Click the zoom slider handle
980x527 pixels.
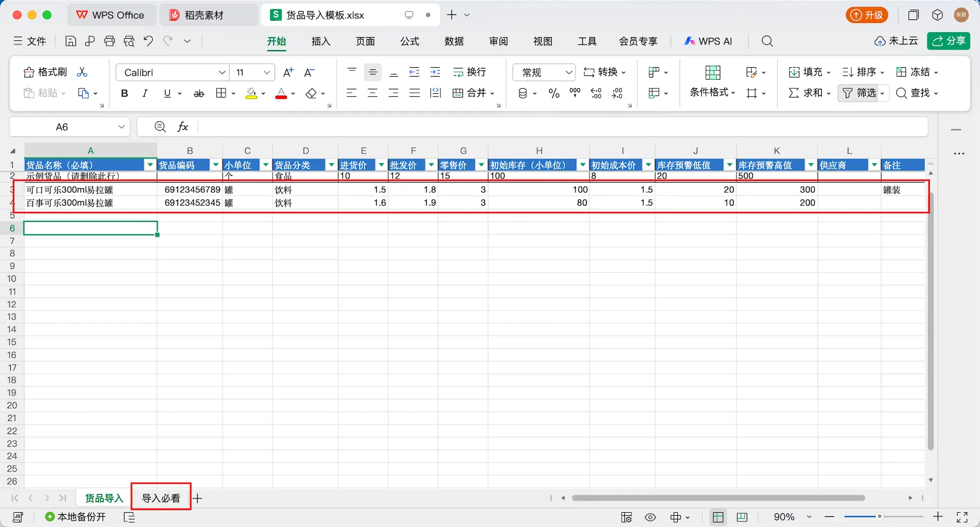[x=879, y=517]
